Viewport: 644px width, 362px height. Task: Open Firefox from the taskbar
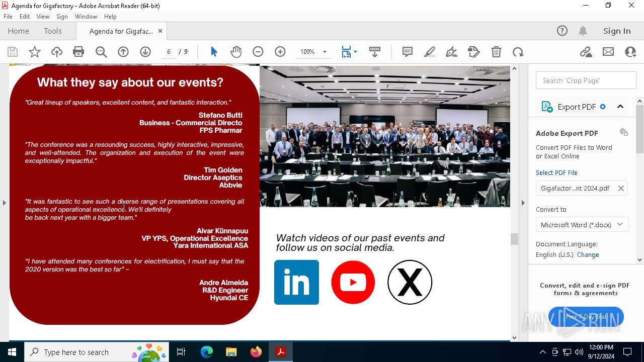pos(256,352)
